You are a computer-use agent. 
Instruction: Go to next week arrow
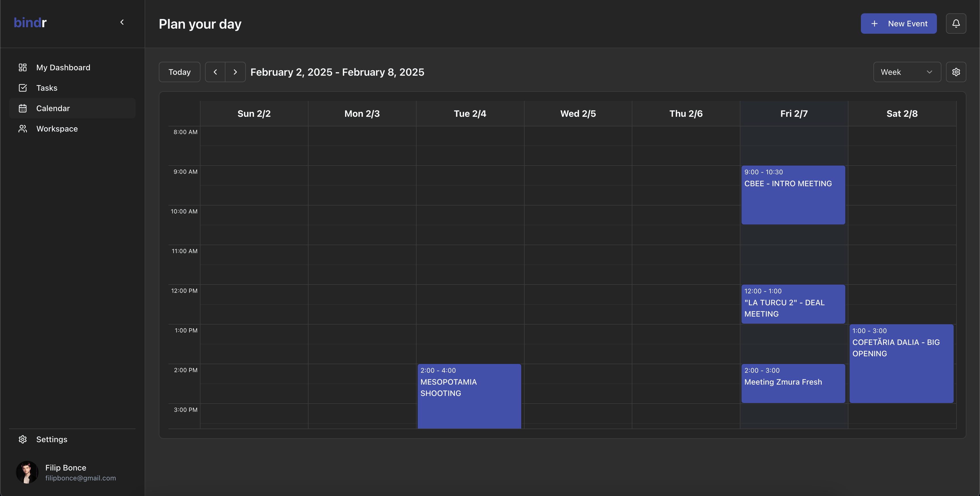pyautogui.click(x=235, y=72)
